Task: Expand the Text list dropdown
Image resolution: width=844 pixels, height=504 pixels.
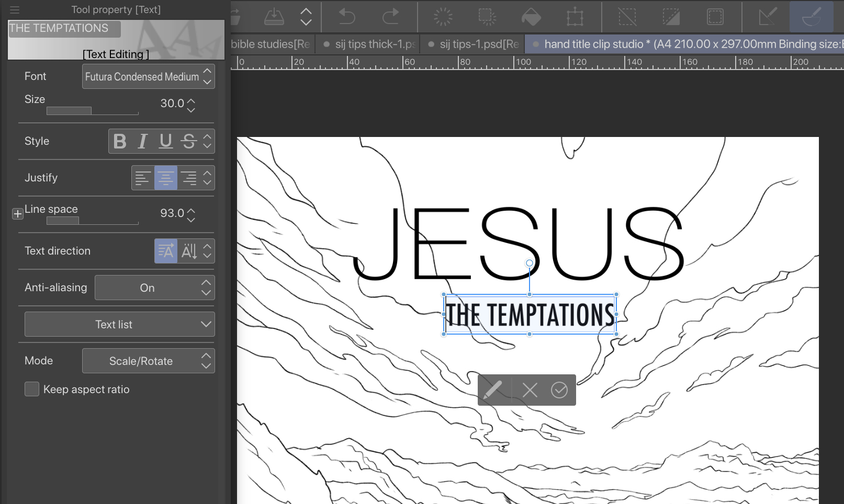Action: coord(119,324)
